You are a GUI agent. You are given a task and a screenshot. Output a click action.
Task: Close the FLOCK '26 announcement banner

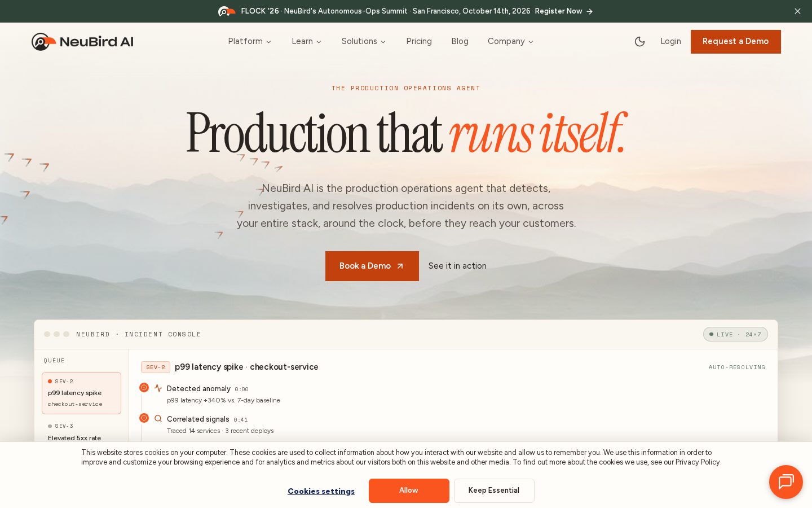point(797,11)
